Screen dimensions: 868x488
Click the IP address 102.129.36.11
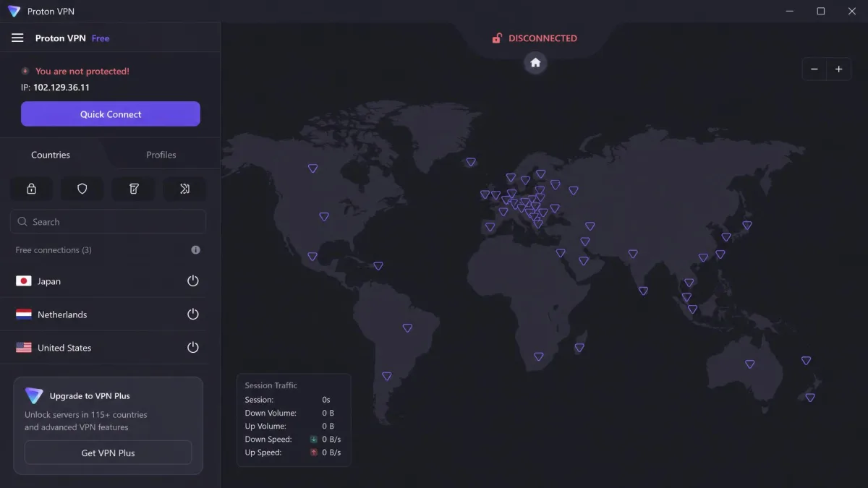click(61, 87)
